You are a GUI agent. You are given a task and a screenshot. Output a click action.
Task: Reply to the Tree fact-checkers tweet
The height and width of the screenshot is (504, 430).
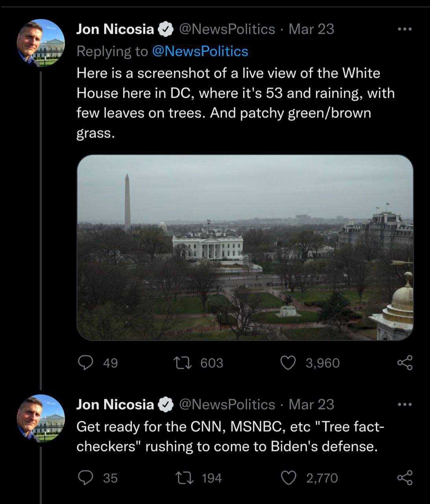pyautogui.click(x=85, y=478)
